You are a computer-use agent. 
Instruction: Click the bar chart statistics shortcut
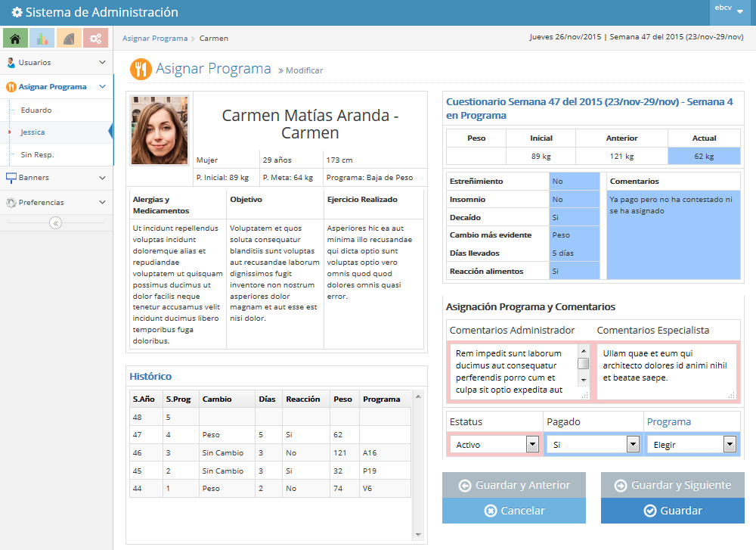click(42, 38)
